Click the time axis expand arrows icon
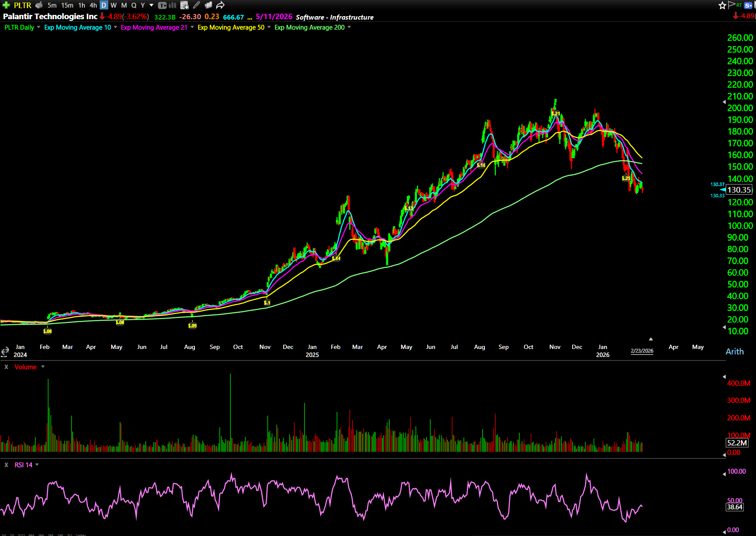This screenshot has height=536, width=756. click(x=5, y=352)
